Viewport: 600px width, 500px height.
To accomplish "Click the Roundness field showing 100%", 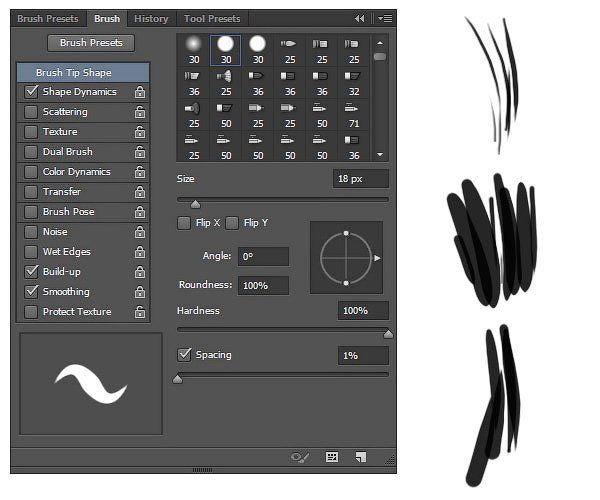I will pyautogui.click(x=263, y=285).
